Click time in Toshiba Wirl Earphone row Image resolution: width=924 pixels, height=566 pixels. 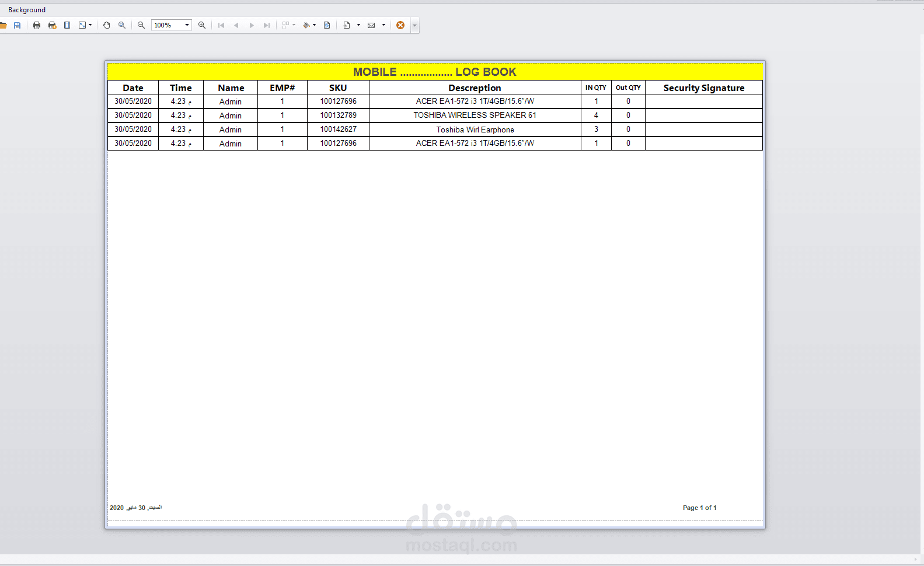181,130
